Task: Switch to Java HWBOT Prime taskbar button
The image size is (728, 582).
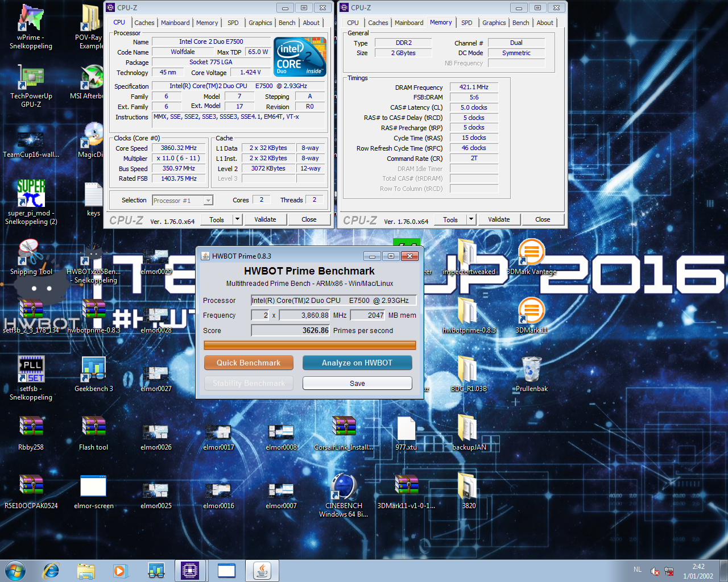Action: pos(262,571)
